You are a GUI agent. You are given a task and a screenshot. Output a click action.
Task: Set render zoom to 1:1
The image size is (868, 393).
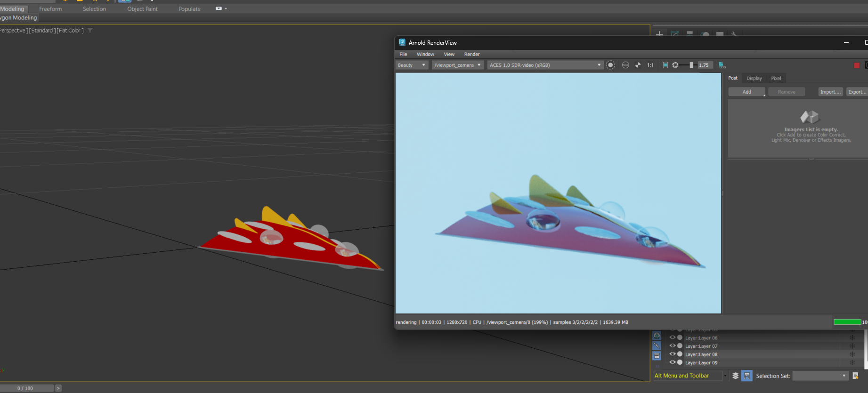point(650,65)
